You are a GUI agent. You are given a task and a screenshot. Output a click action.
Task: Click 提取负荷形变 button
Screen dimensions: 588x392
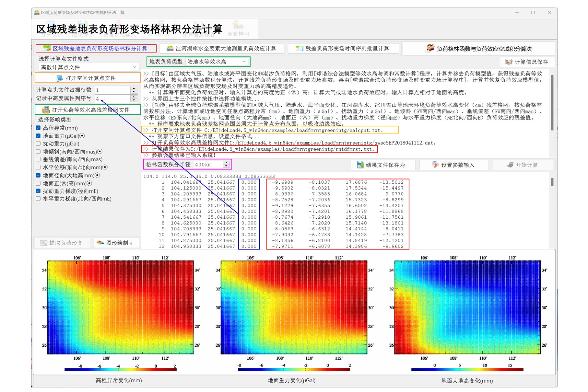click(x=62, y=243)
